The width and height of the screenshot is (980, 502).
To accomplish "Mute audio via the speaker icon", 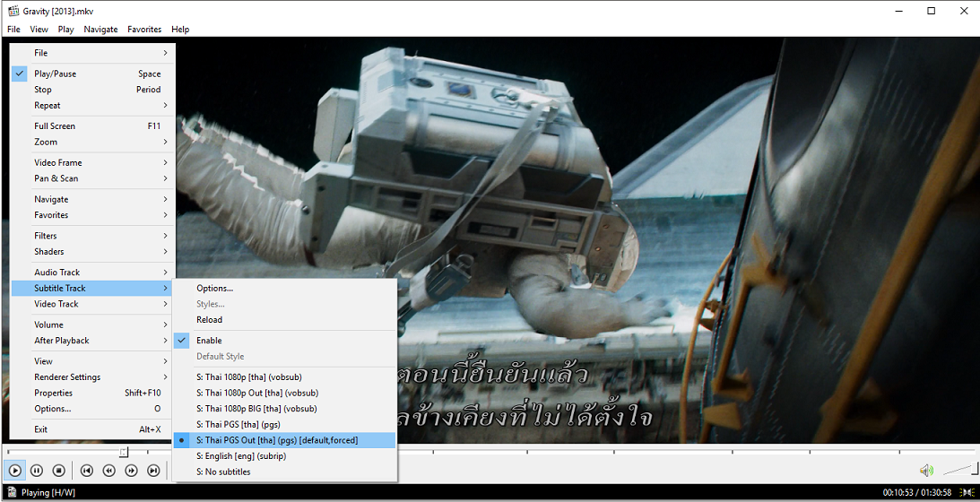I will (x=926, y=470).
